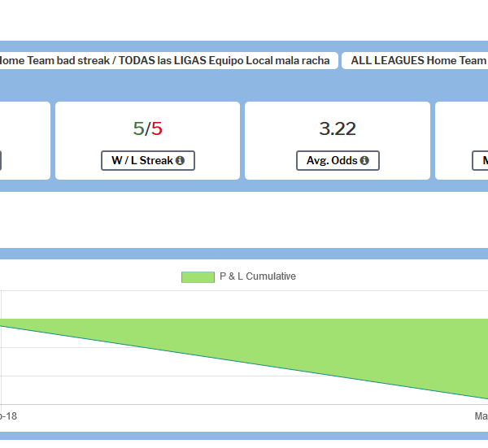Image resolution: width=488 pixels, height=448 pixels.
Task: Click the cut-off button at the left edge
Action: (x=0, y=161)
